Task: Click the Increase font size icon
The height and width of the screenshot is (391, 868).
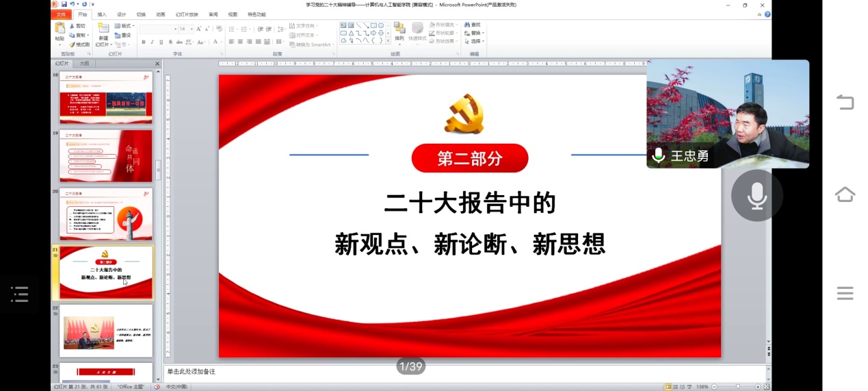Action: click(x=198, y=29)
